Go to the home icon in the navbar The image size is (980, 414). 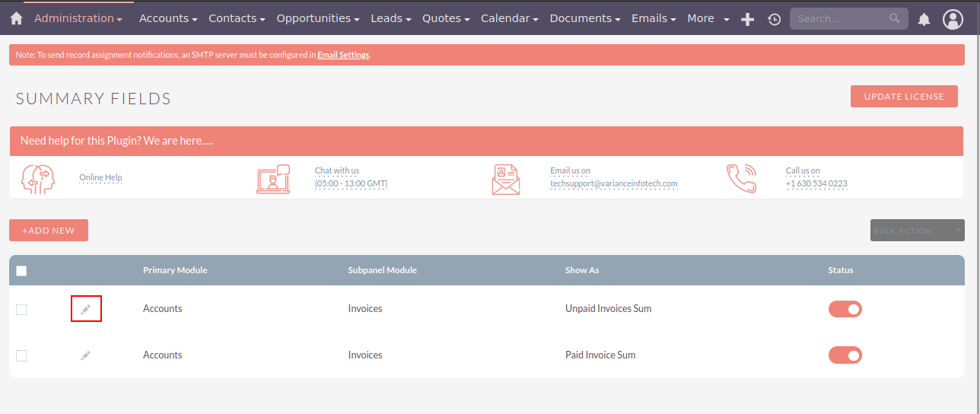tap(17, 19)
